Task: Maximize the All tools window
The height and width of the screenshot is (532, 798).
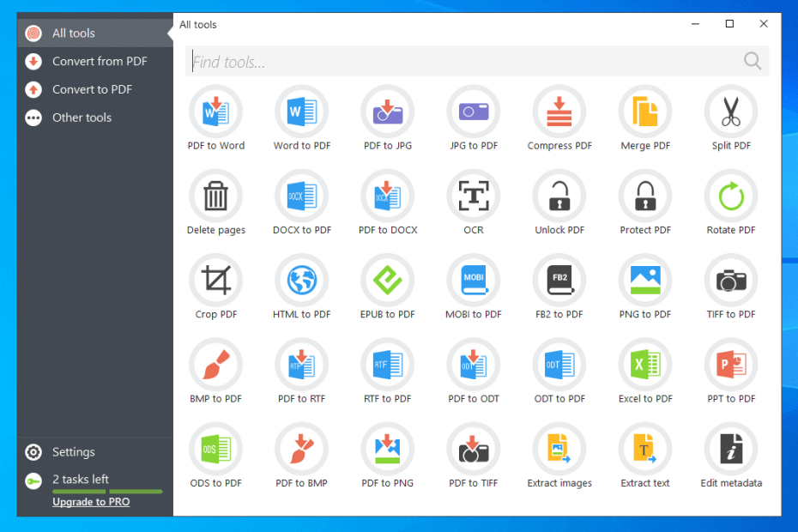Action: point(729,24)
